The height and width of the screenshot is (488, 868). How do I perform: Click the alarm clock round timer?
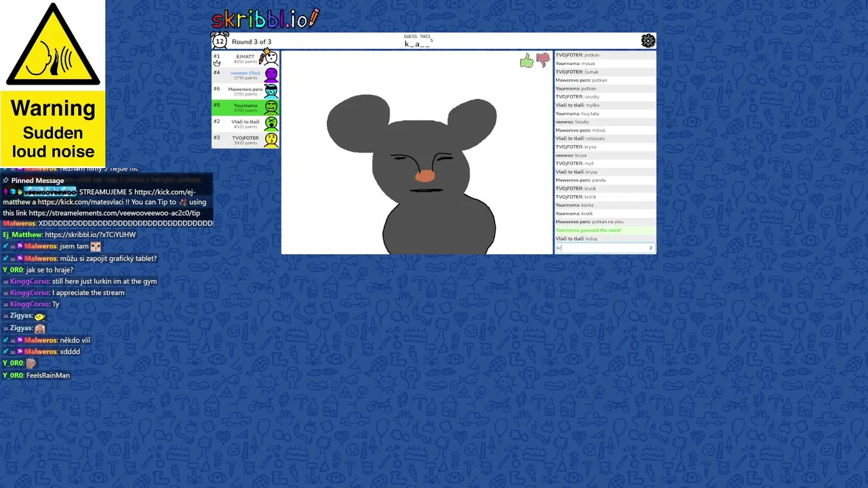point(220,41)
